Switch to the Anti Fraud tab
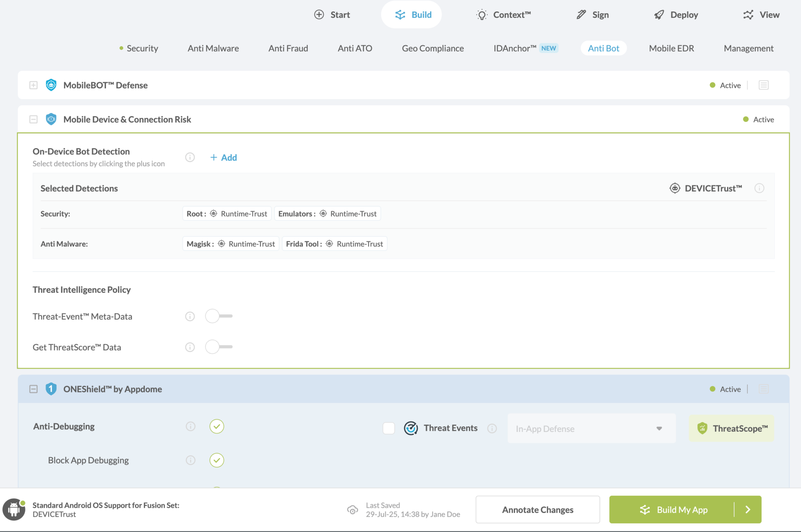 point(288,48)
